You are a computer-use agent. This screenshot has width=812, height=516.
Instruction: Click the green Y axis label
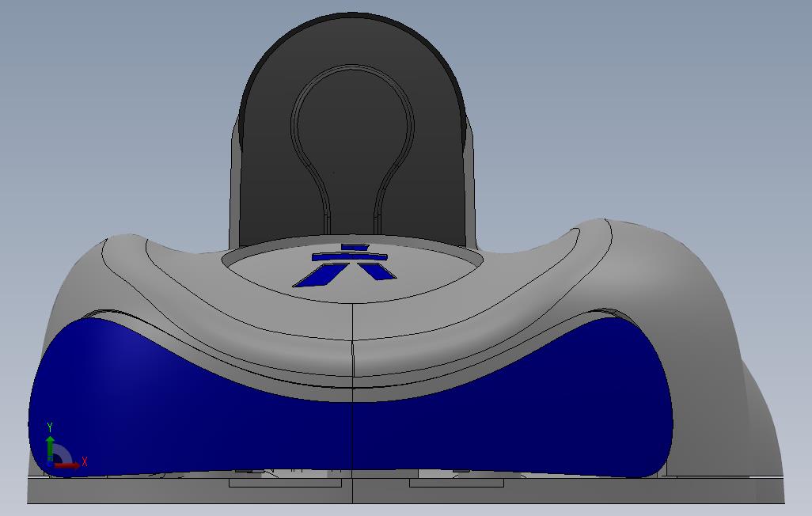pyautogui.click(x=50, y=427)
